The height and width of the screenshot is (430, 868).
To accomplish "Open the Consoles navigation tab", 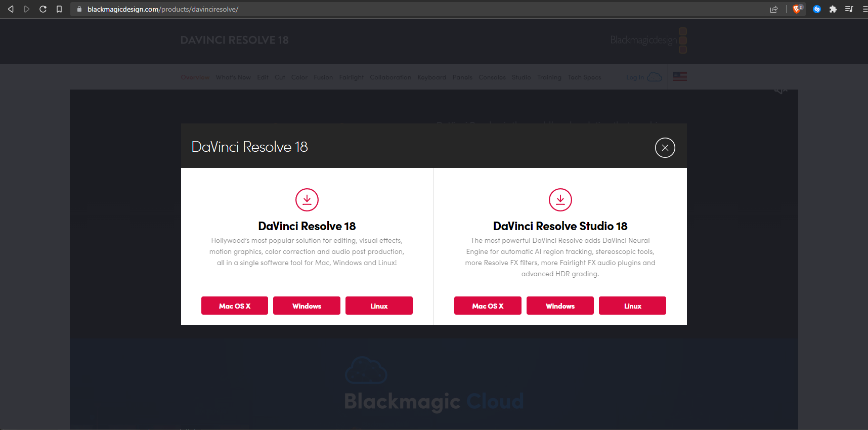I will click(x=492, y=77).
